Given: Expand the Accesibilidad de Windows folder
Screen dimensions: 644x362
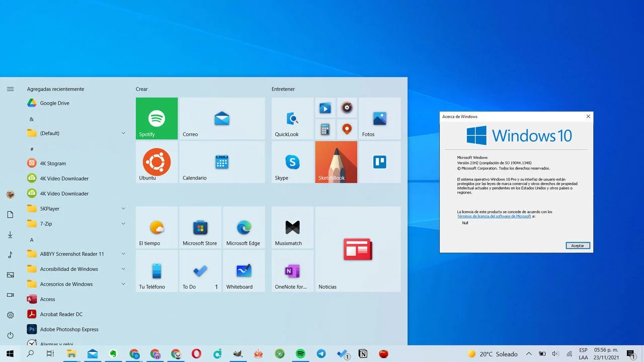Looking at the screenshot, I should coord(76,269).
